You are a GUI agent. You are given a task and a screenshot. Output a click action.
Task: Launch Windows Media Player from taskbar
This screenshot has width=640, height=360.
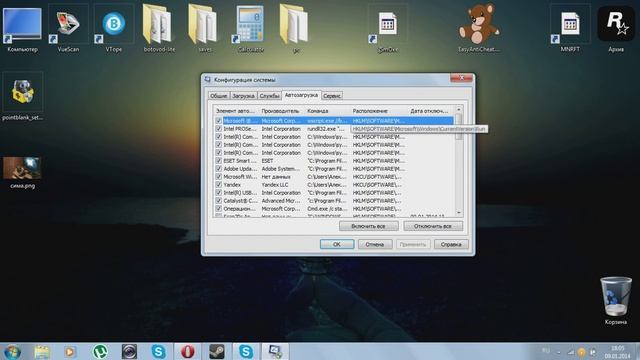[x=70, y=351]
